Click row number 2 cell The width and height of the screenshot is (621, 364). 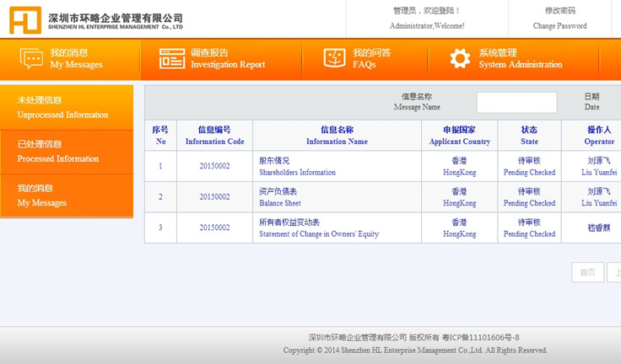tap(160, 196)
